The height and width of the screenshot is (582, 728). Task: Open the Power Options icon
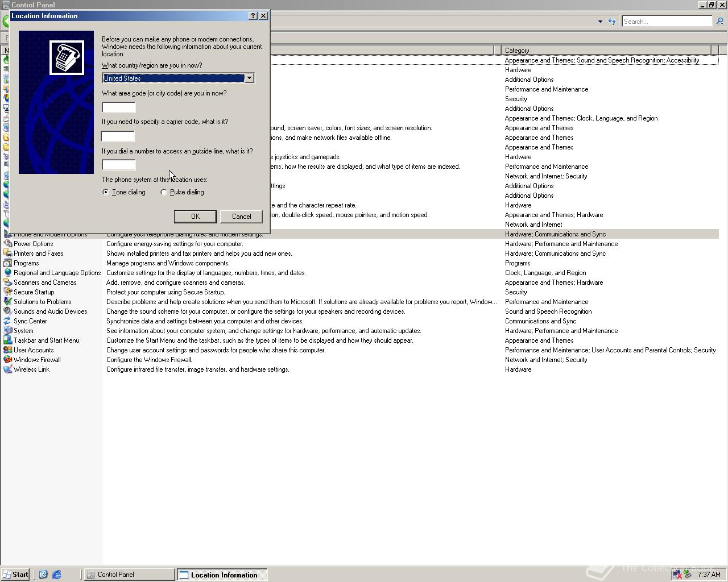point(7,244)
